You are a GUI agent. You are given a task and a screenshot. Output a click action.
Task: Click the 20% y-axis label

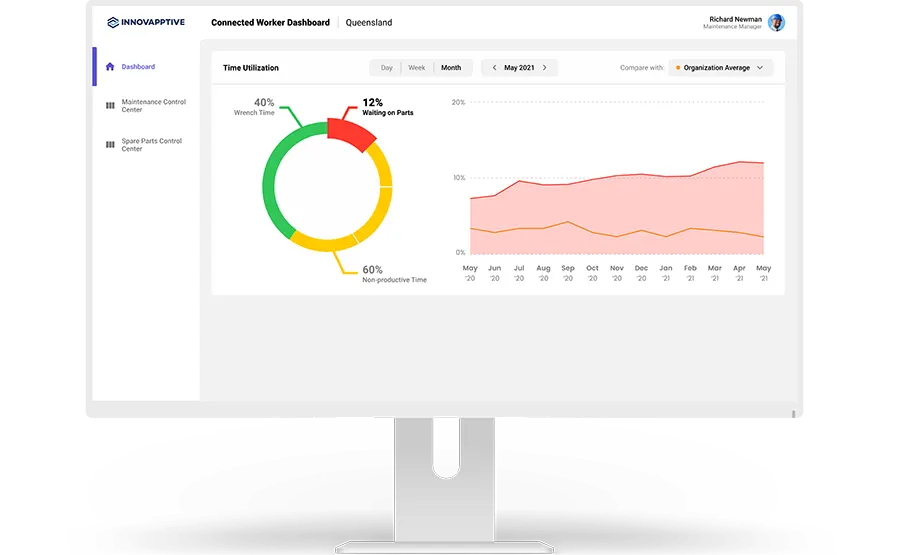[458, 102]
